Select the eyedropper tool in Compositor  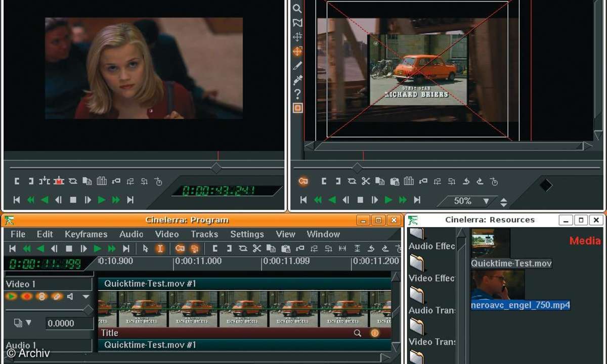297,79
